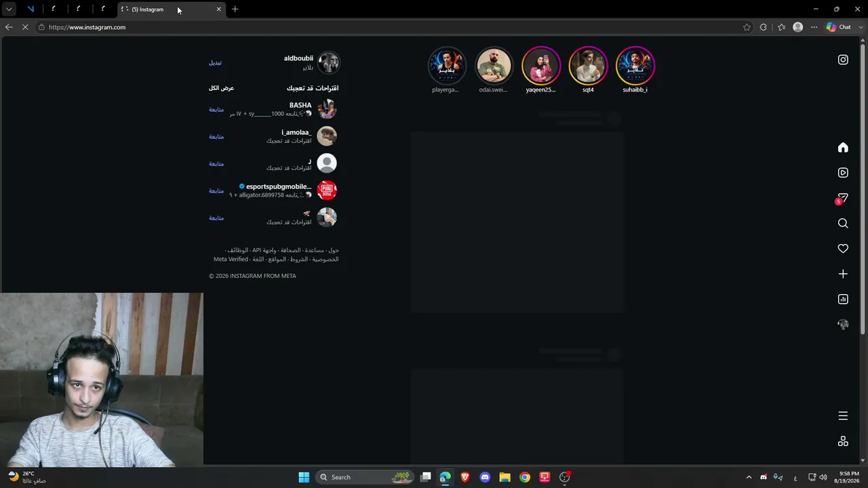The image size is (868, 488).
Task: Open Microsoft Edge from the taskbar
Action: pos(445,477)
